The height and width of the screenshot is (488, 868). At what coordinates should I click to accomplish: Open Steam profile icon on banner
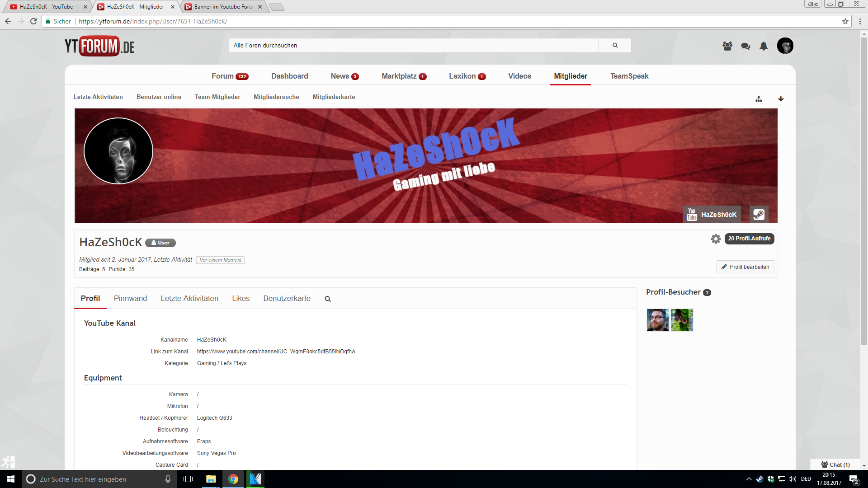click(759, 214)
